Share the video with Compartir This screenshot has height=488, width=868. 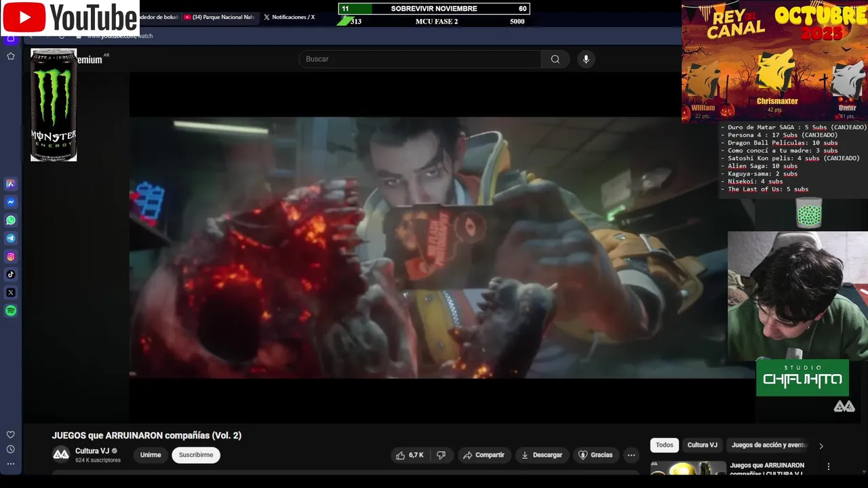484,455
